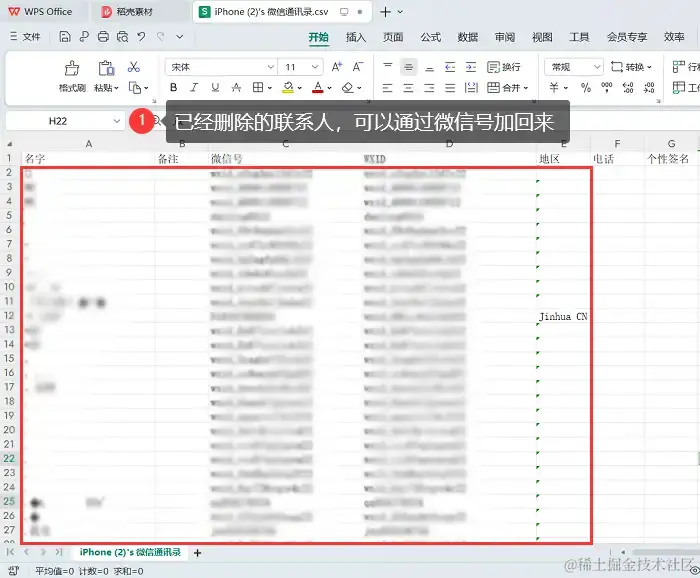Apply thousands separator format
The image size is (700, 578).
(607, 87)
